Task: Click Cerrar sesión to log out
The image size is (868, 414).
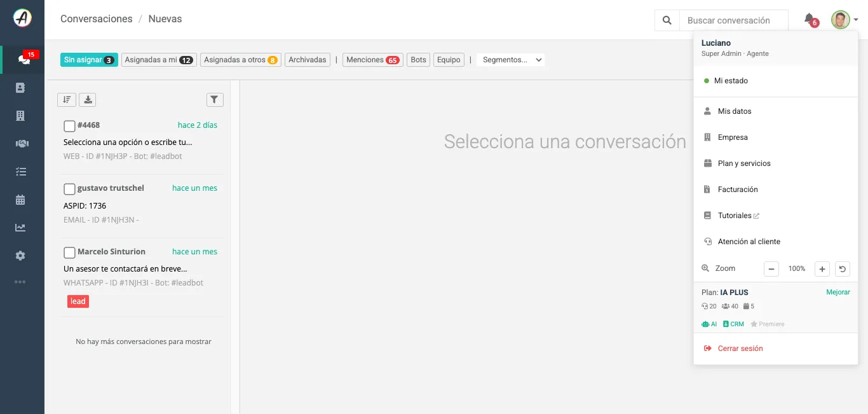Action: (776, 348)
